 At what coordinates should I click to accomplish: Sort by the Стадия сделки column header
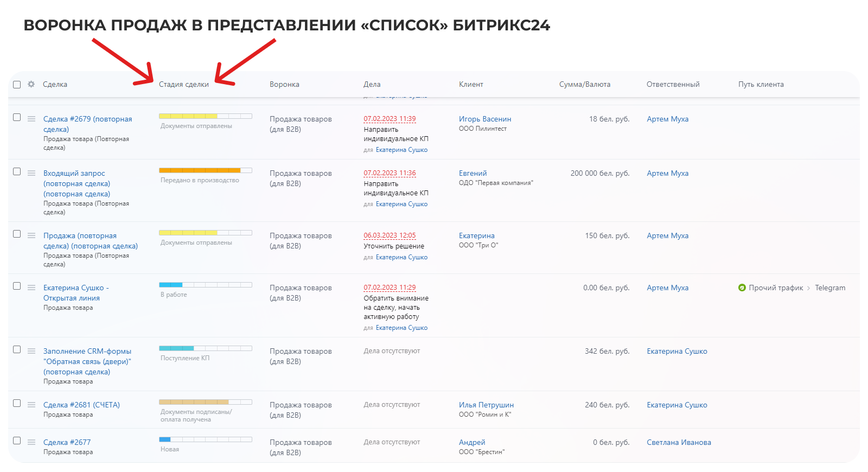tap(184, 84)
